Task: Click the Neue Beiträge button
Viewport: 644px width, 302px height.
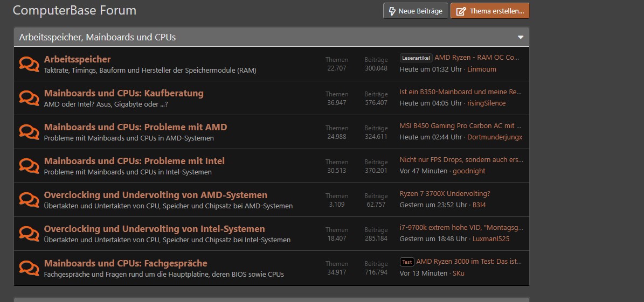Action: (x=416, y=11)
